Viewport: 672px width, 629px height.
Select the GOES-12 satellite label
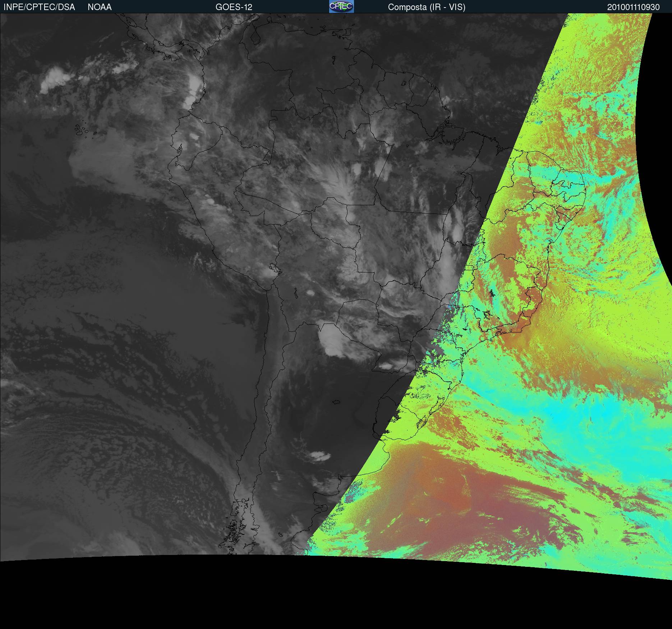[x=234, y=7]
